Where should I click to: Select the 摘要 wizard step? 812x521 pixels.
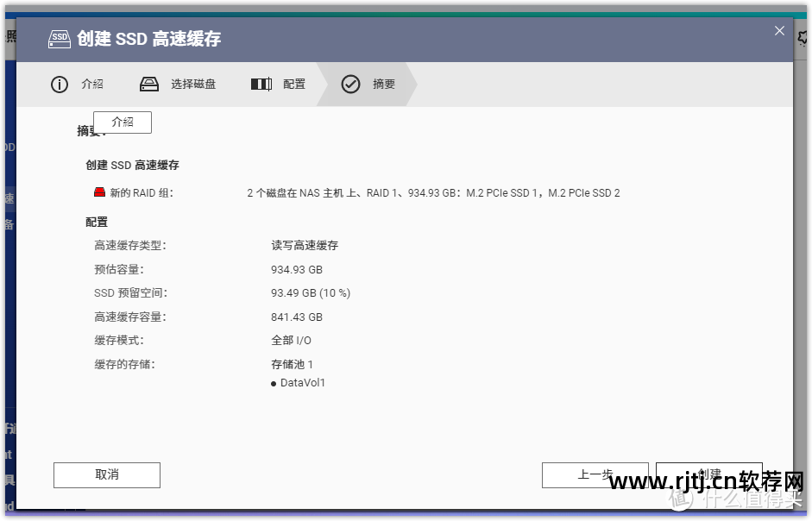(368, 84)
